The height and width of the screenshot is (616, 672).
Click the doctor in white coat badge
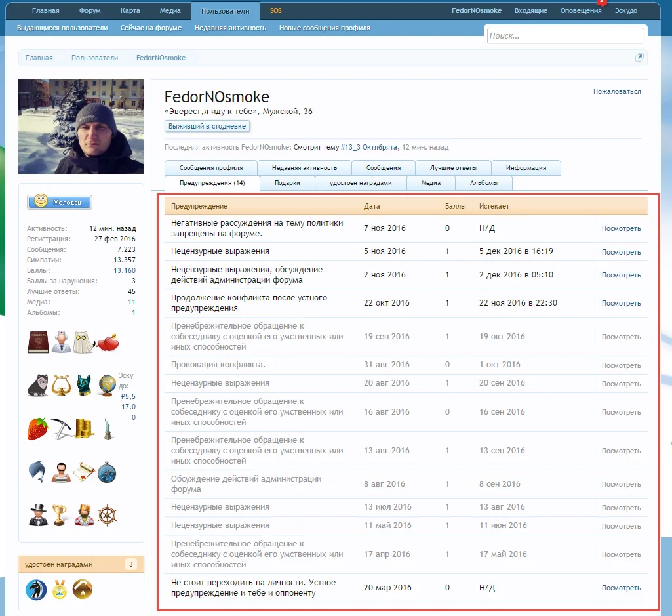[61, 342]
